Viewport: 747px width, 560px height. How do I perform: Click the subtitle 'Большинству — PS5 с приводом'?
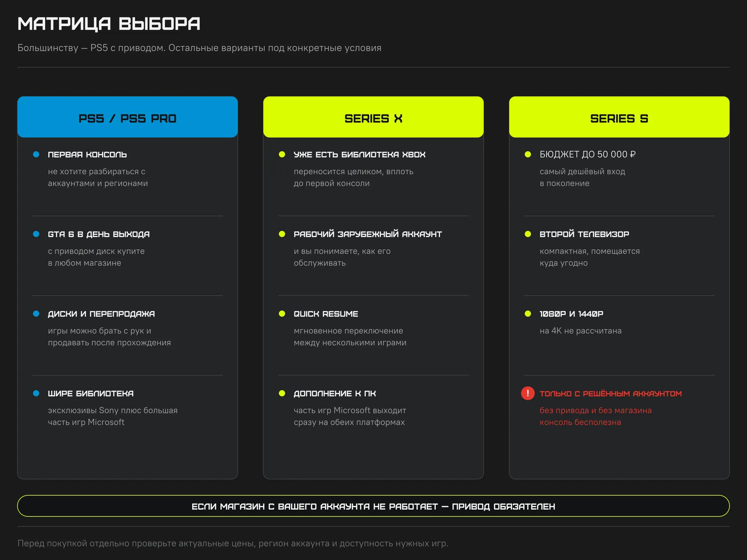tap(199, 48)
